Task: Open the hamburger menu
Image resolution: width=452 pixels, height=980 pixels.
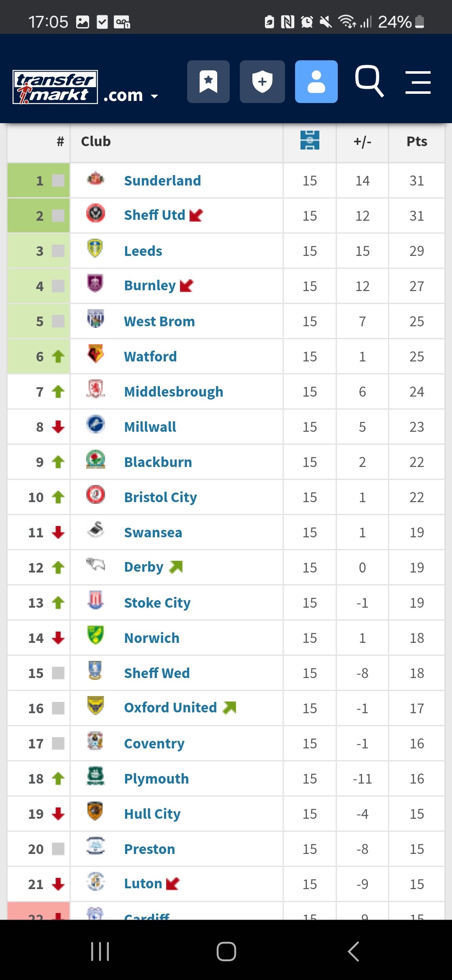Action: click(418, 82)
